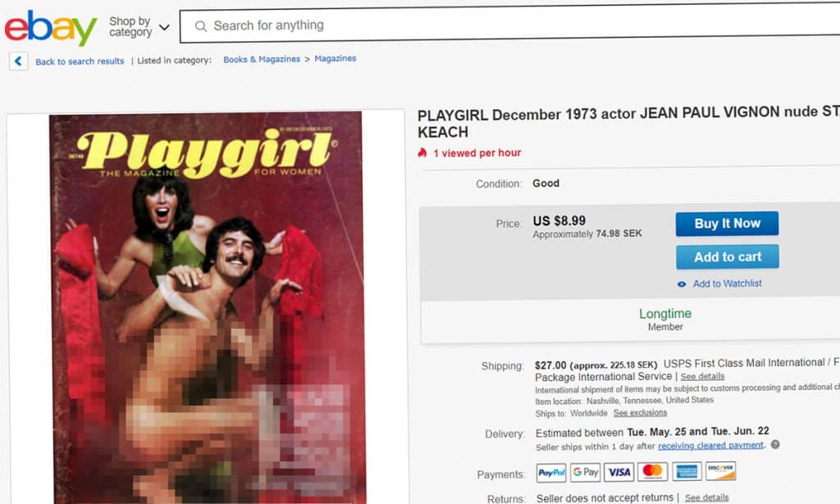840x504 pixels.
Task: Select the American Express icon
Action: [x=687, y=471]
